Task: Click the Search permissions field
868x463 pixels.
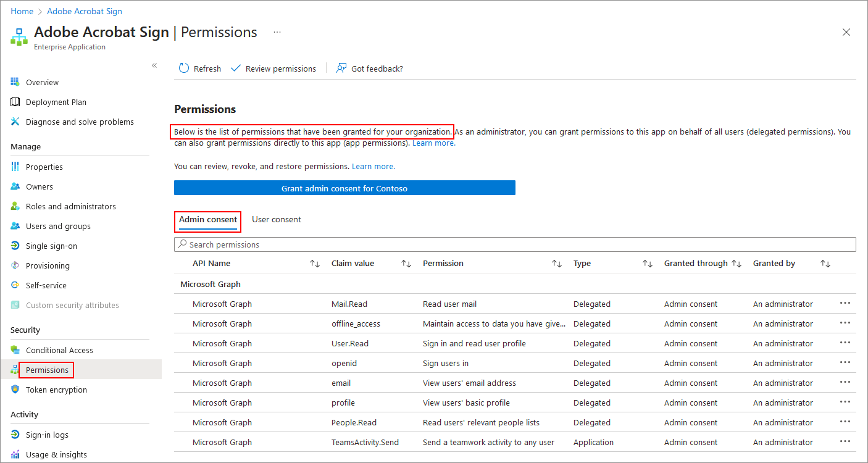Action: coord(515,244)
